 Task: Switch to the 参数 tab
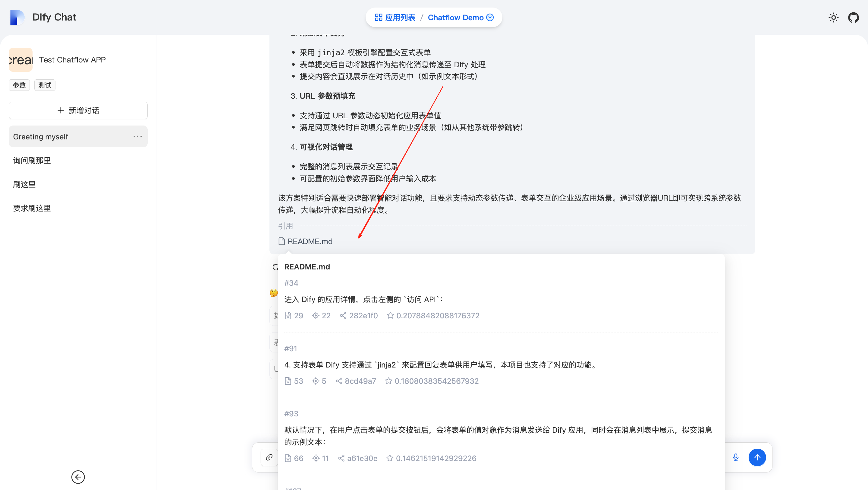pyautogui.click(x=19, y=85)
